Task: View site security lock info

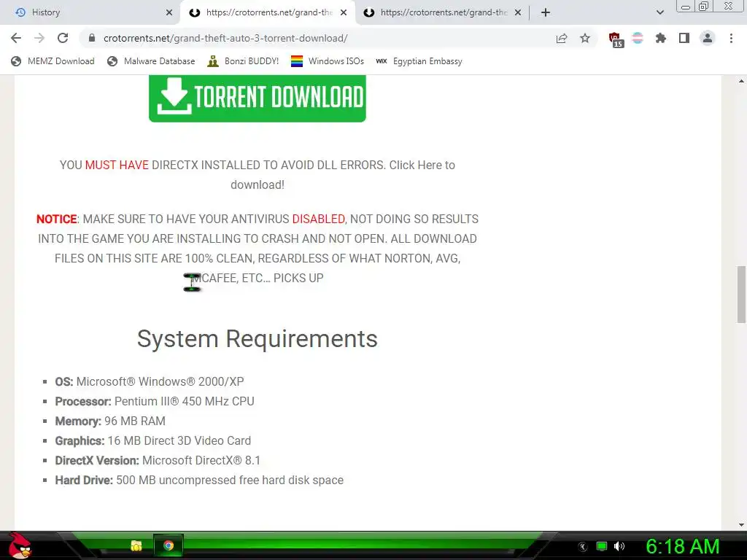Action: pos(92,38)
